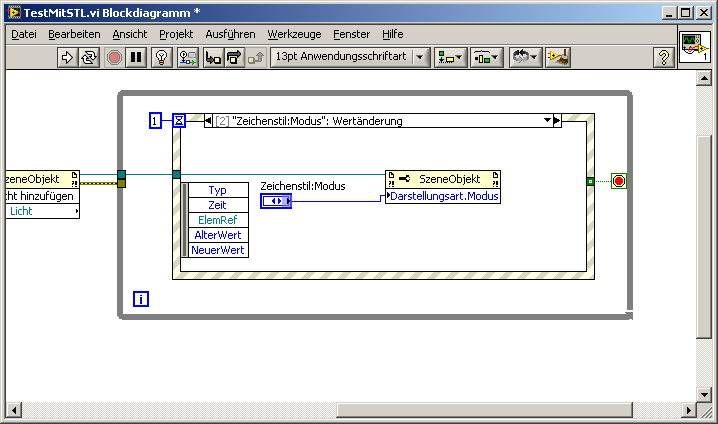Click the event timeout hourglass terminal

pyautogui.click(x=179, y=120)
